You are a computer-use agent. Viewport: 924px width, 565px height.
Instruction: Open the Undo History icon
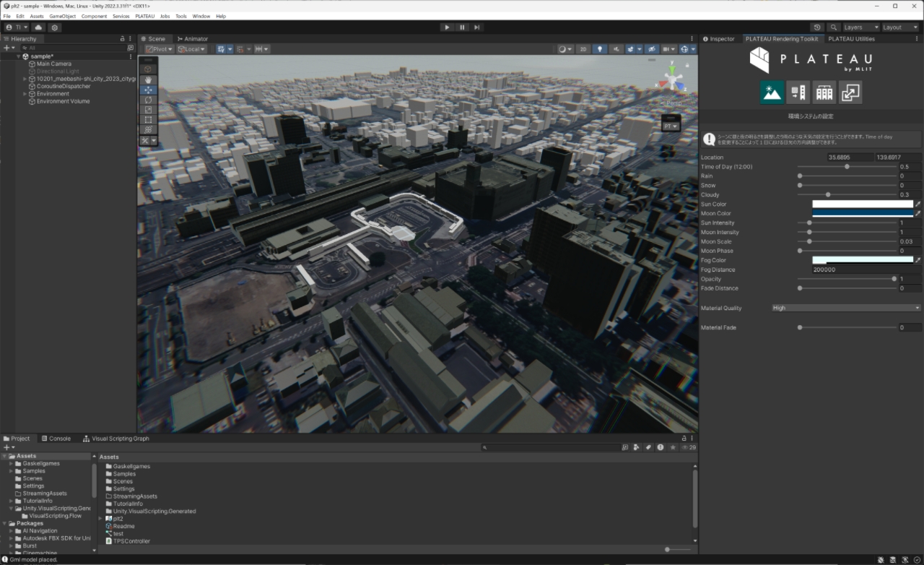pyautogui.click(x=817, y=27)
